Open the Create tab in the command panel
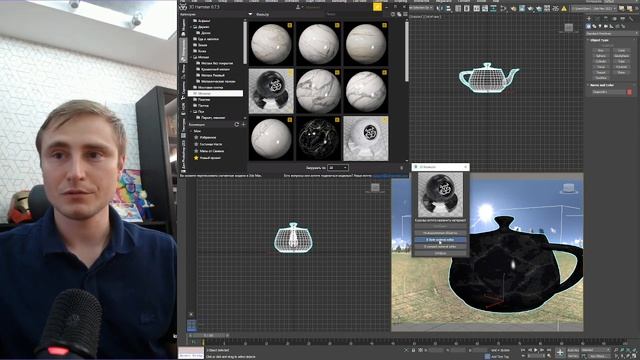 (x=589, y=19)
